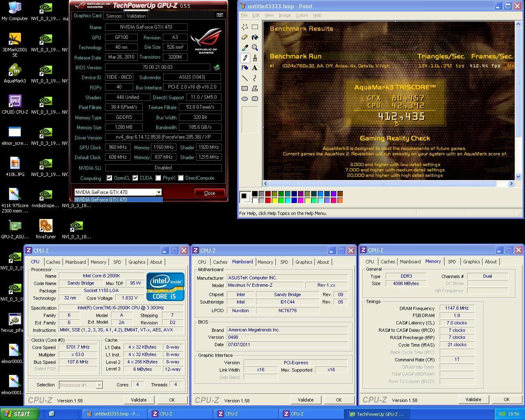Image resolution: width=525 pixels, height=420 pixels.
Task: Click OK in the CPU tab CPU-Z window
Action: (x=171, y=400)
